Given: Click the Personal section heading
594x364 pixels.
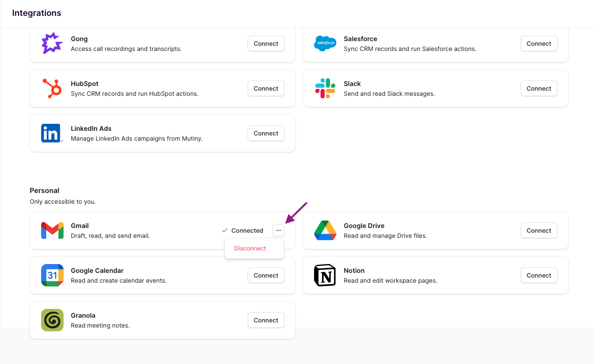Looking at the screenshot, I should (x=44, y=191).
